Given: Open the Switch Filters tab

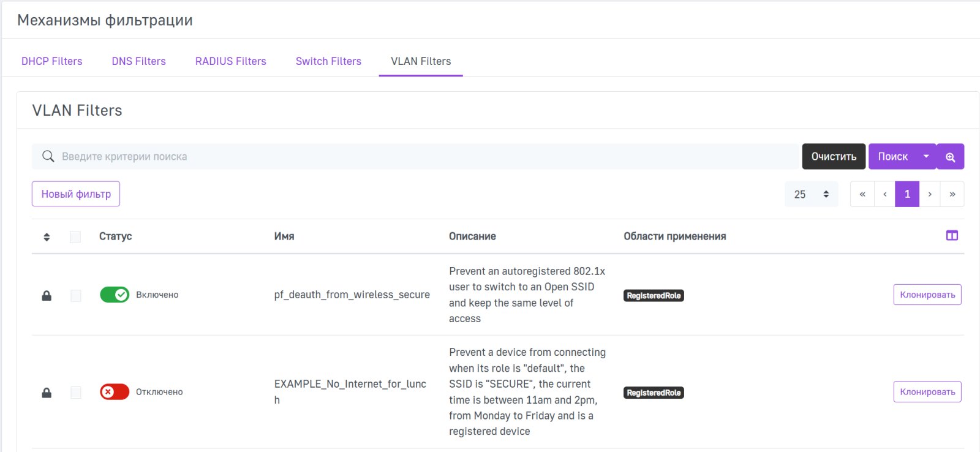Looking at the screenshot, I should pos(328,61).
